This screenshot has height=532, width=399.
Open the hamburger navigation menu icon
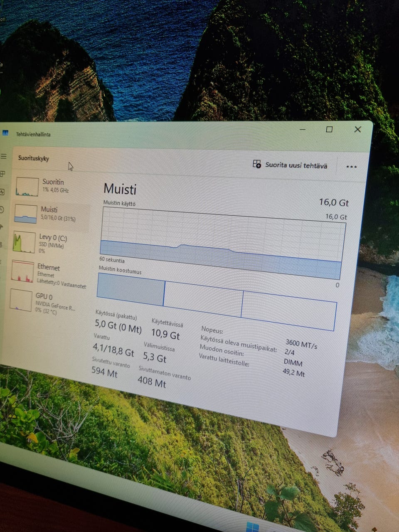tap(4, 156)
